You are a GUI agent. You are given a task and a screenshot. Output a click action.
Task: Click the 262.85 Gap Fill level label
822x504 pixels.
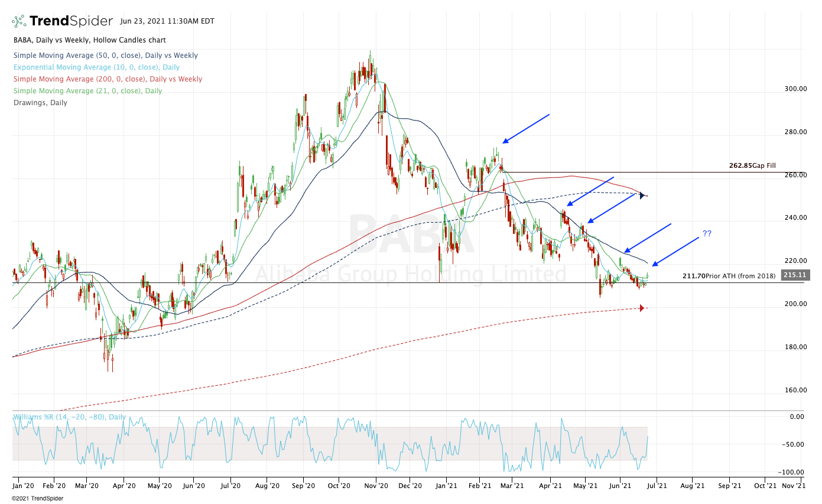[752, 166]
